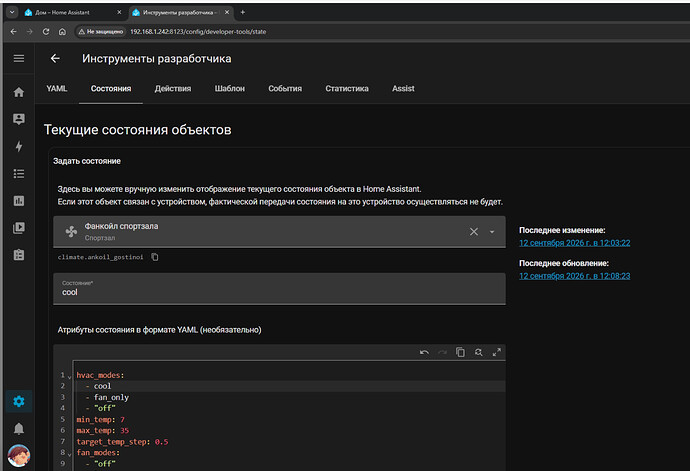690x471 pixels.
Task: Open the Media sidebar icon
Action: click(18, 228)
